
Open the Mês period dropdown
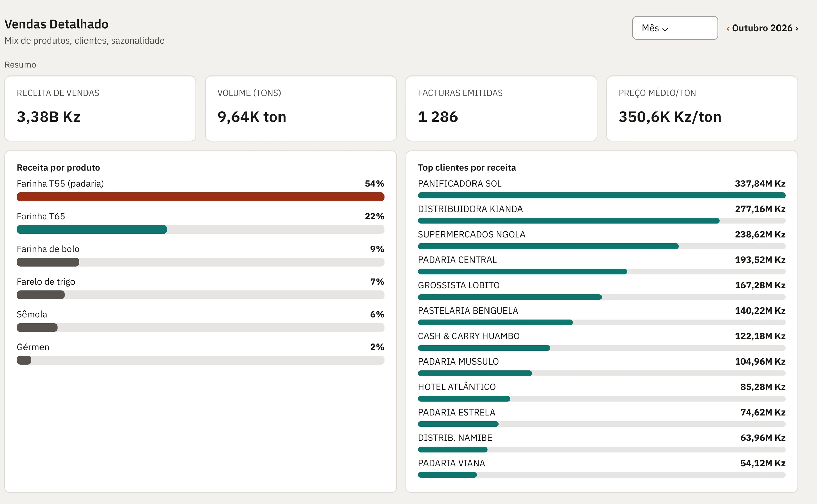coord(675,28)
